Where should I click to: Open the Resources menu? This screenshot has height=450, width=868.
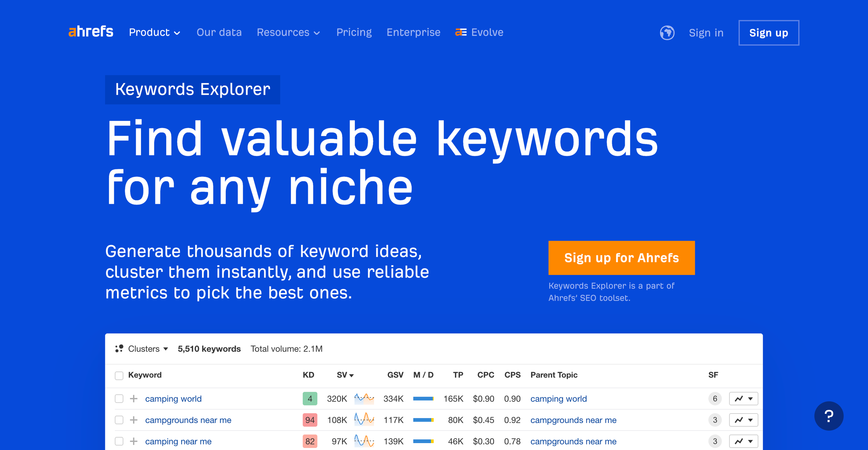(x=288, y=32)
